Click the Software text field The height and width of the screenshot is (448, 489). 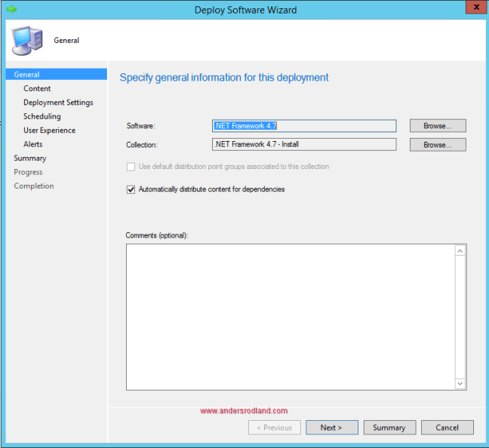point(304,126)
